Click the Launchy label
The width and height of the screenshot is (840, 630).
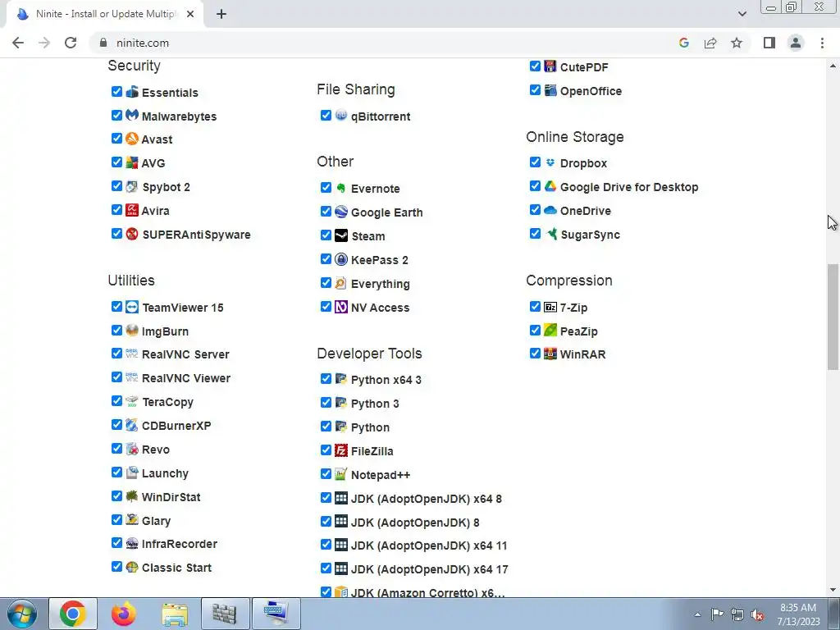(x=165, y=473)
